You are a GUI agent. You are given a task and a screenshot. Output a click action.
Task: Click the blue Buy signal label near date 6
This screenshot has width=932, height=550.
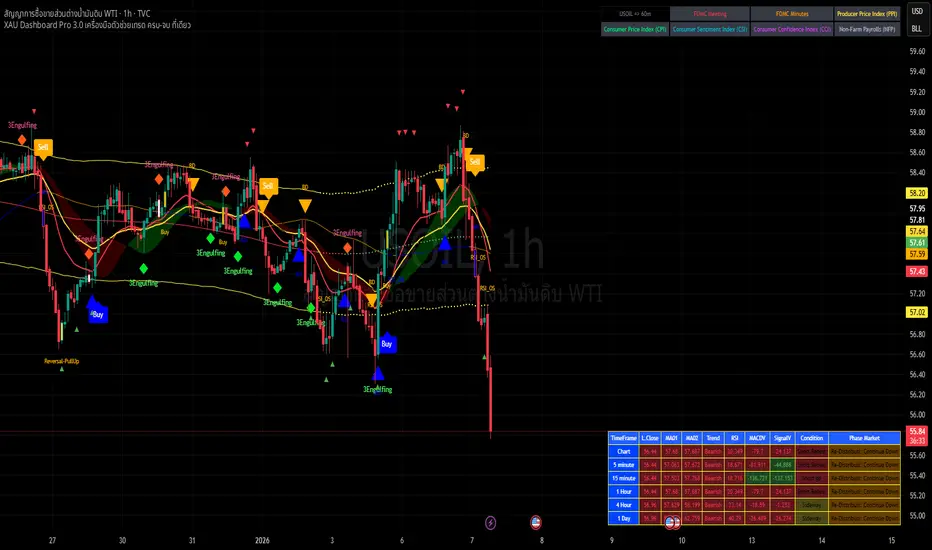[387, 344]
